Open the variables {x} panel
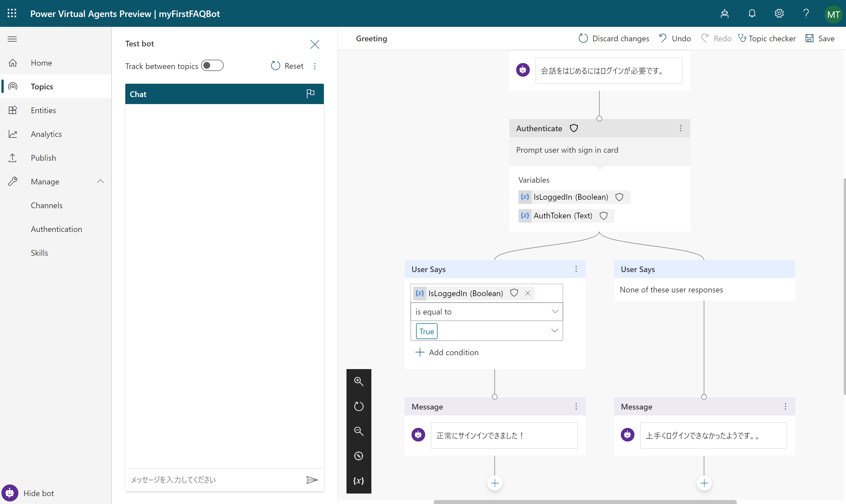The height and width of the screenshot is (504, 846). coord(359,481)
